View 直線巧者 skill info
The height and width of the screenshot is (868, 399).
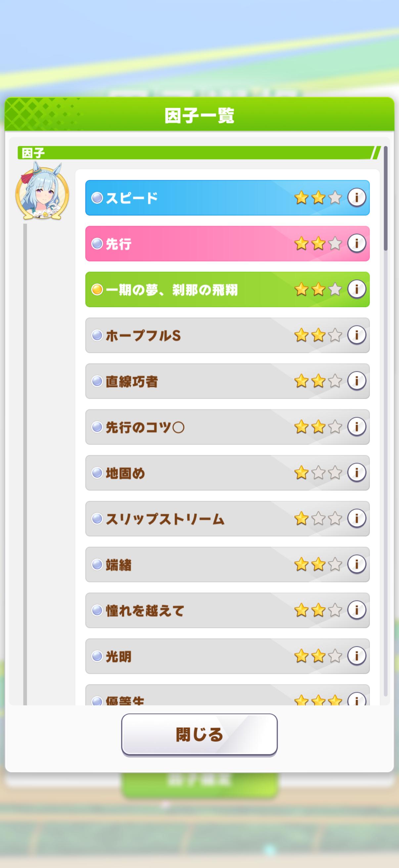click(356, 381)
